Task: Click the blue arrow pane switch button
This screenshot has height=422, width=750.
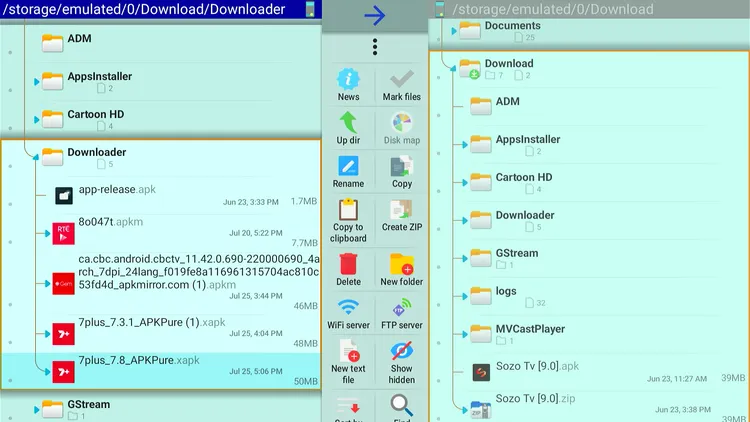Action: point(375,16)
